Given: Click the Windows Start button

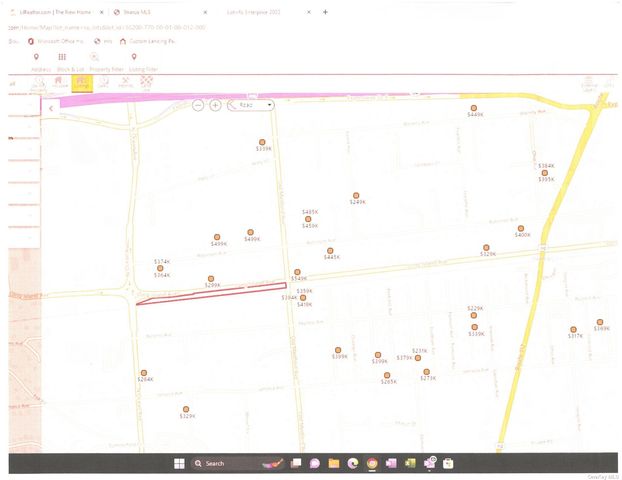Looking at the screenshot, I should coord(180,463).
